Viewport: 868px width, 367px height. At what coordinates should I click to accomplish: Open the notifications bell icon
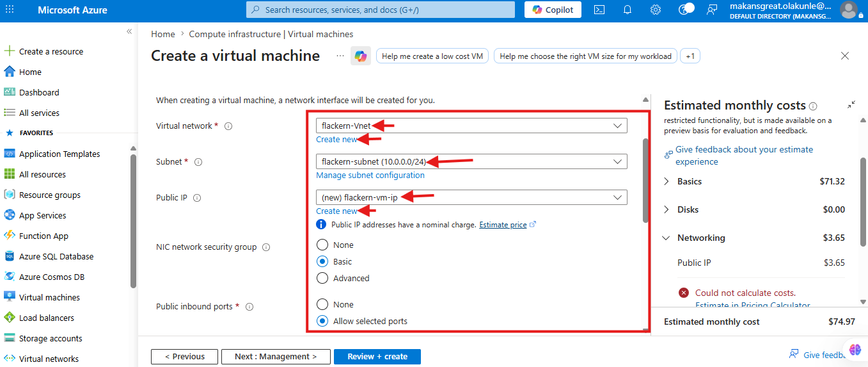pos(627,10)
